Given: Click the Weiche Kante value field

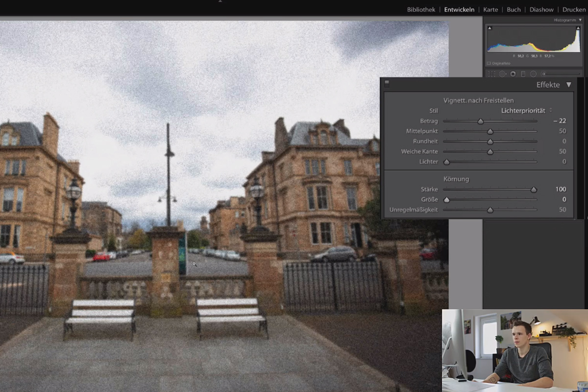Looking at the screenshot, I should [563, 152].
